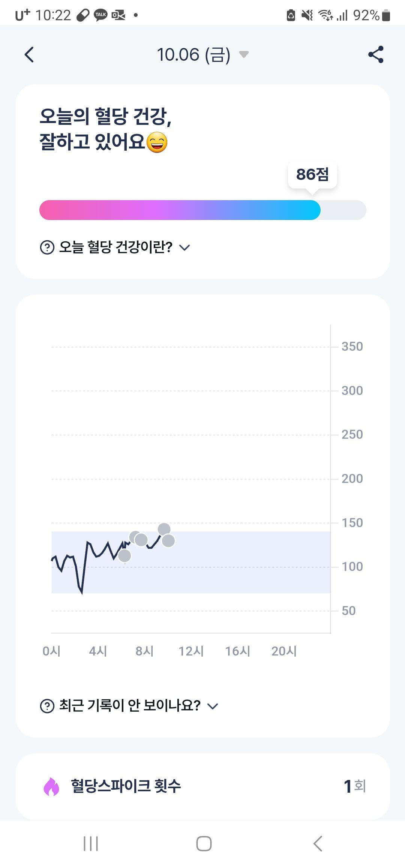Viewport: 405px width, 868px height.
Task: Select the highest gray event marker on graph
Action: pyautogui.click(x=164, y=529)
